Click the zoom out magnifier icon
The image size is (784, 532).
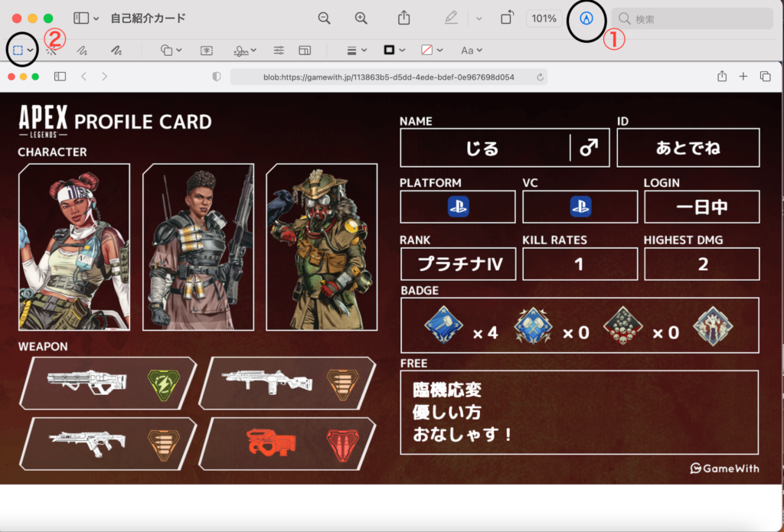coord(325,18)
